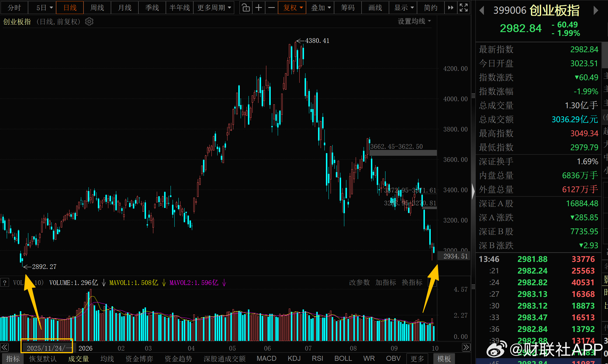
Task: Select 半年线 half-year chart
Action: 180,8
